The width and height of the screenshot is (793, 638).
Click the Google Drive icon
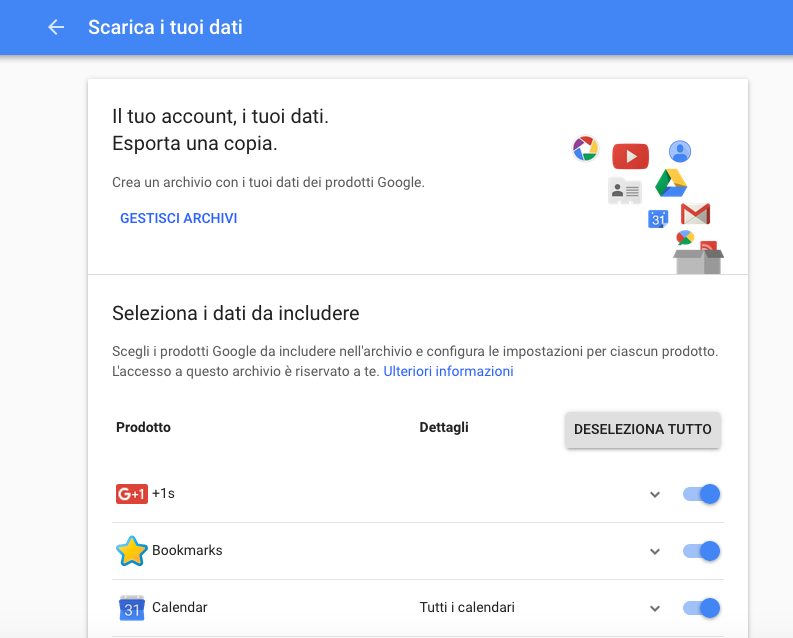671,183
